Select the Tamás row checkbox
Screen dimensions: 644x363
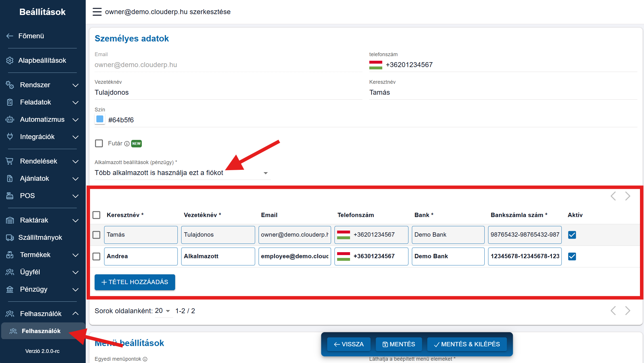[96, 235]
